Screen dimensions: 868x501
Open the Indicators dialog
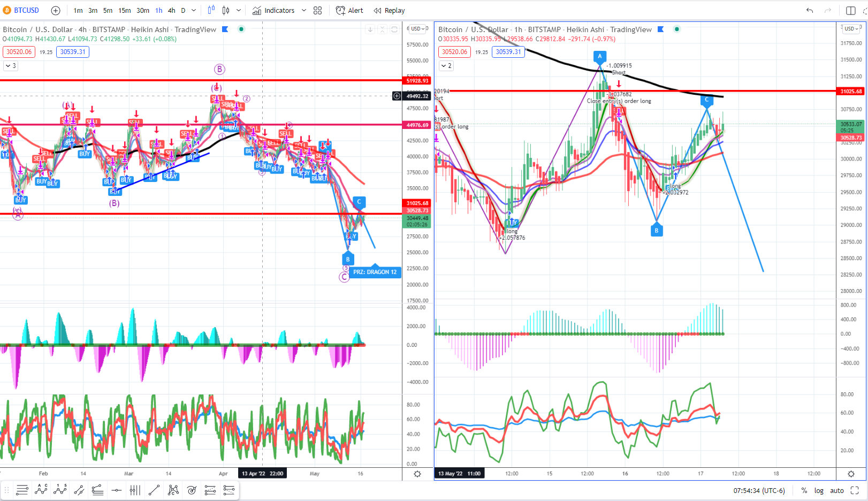(x=273, y=10)
